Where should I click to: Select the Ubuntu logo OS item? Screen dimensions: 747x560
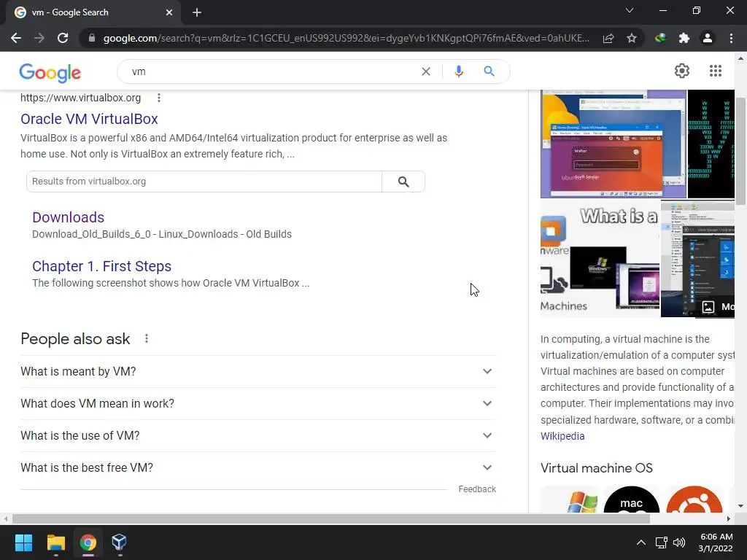tap(694, 500)
